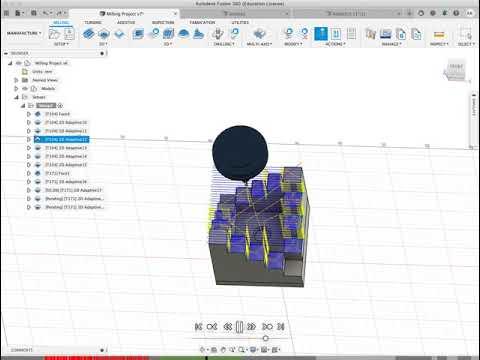Open the user profile avatar

tap(470, 13)
